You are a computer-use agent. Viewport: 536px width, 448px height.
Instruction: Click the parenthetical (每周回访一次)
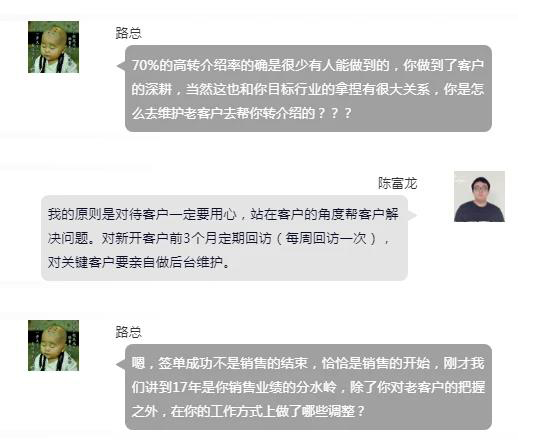[326, 239]
